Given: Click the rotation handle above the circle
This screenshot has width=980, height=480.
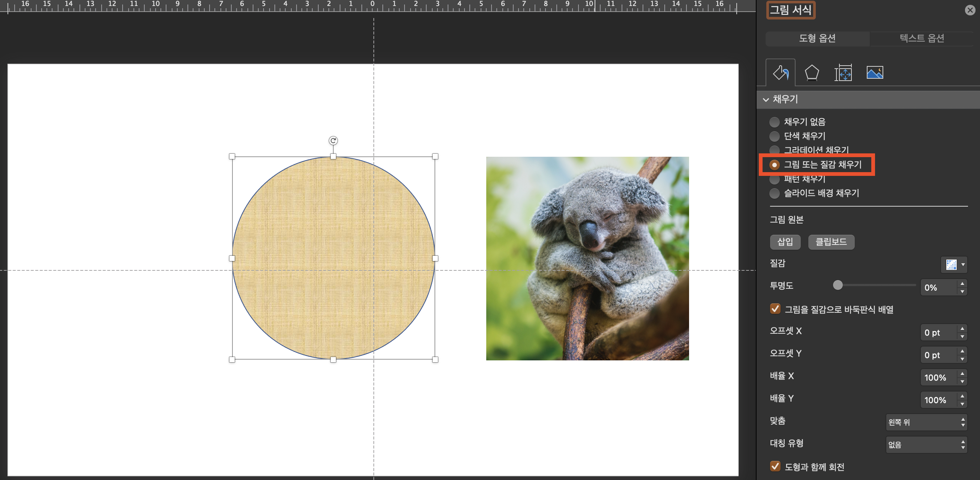Looking at the screenshot, I should 333,141.
